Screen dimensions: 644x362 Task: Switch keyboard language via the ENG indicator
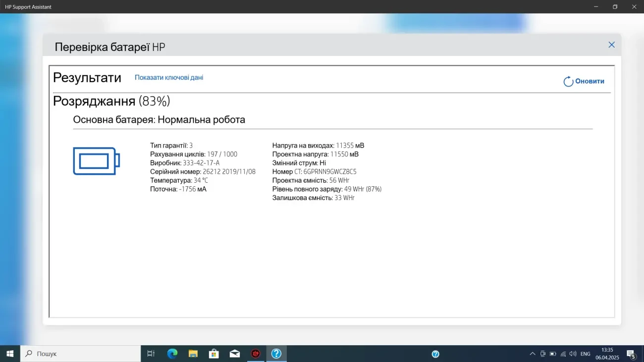[x=585, y=354]
